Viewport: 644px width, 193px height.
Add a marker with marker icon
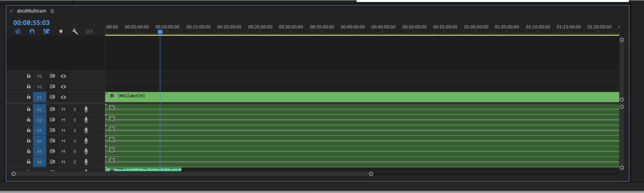coord(61,31)
